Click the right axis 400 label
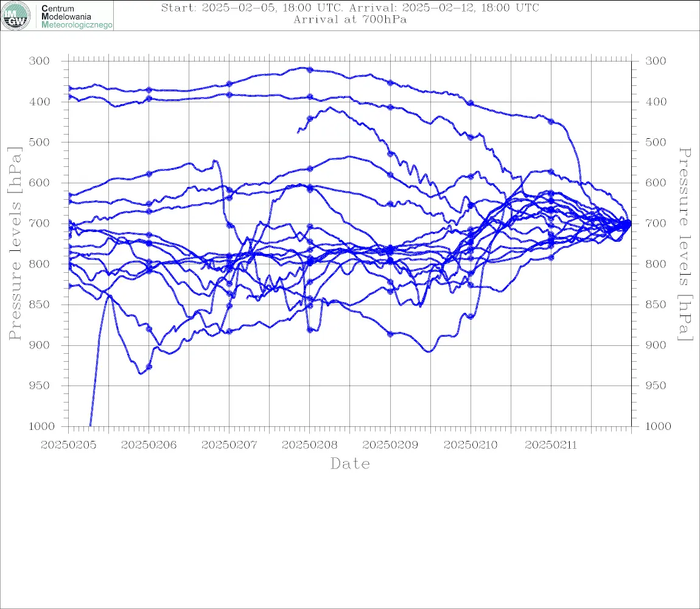Screen dimensions: 700x609 [656, 102]
